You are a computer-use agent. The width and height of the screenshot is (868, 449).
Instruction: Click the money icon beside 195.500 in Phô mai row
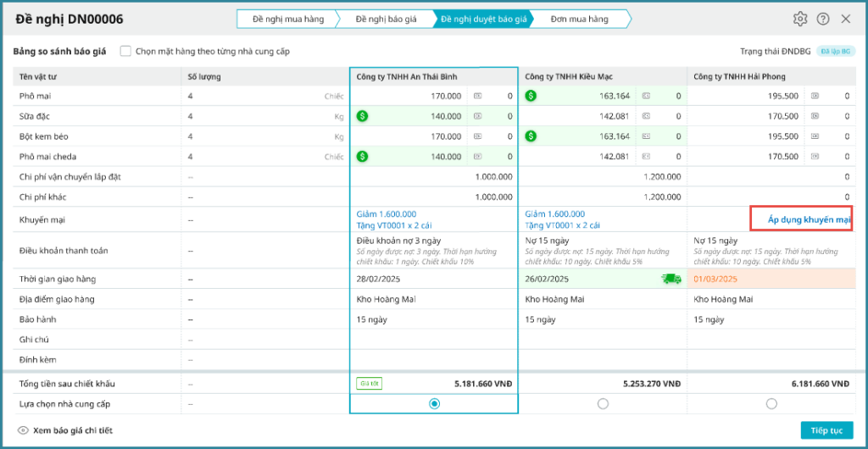[815, 97]
